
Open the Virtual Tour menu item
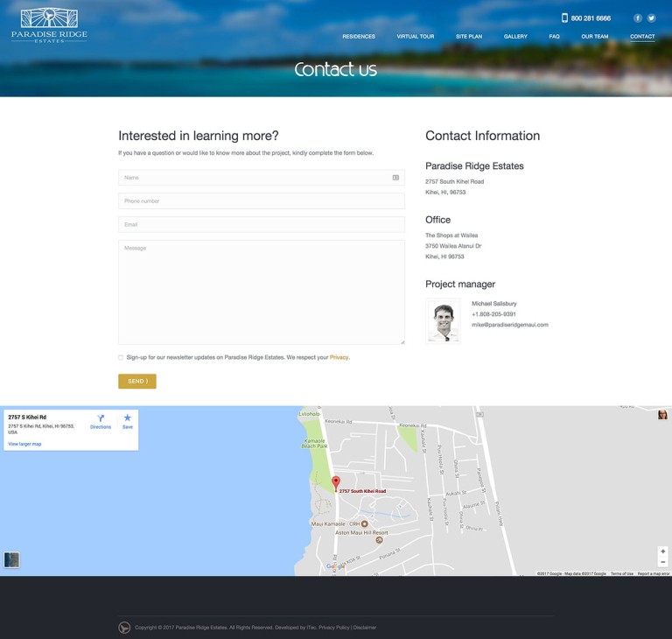(x=416, y=37)
